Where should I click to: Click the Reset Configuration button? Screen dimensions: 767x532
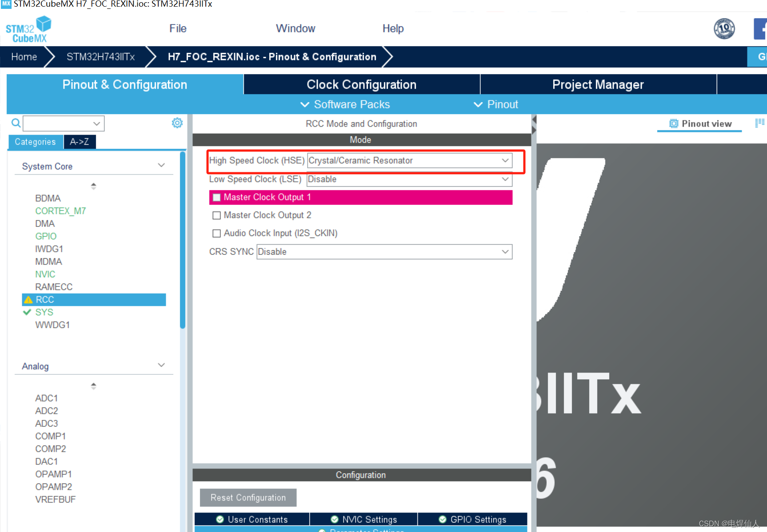(x=248, y=497)
